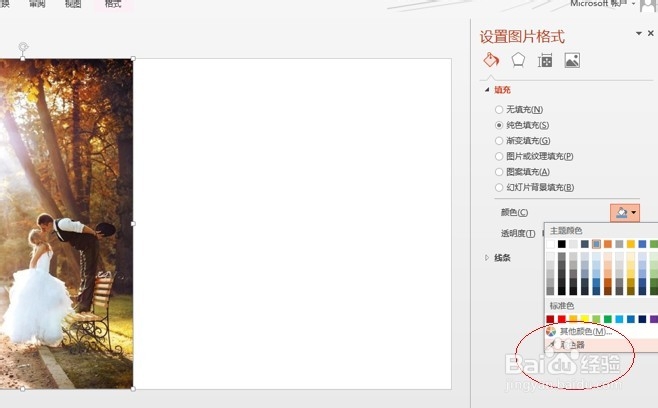Viewport: 658px width, 408px height.
Task: Open the fill color bucket dropdown button
Action: pos(625,213)
